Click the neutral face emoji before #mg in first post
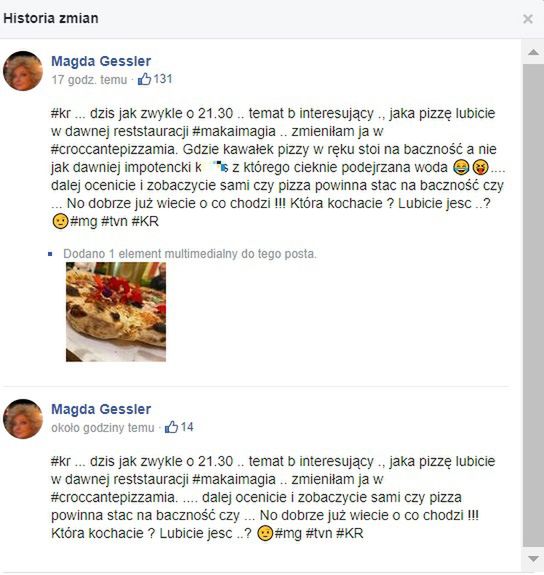Viewport: 544px width, 575px height. click(x=60, y=221)
